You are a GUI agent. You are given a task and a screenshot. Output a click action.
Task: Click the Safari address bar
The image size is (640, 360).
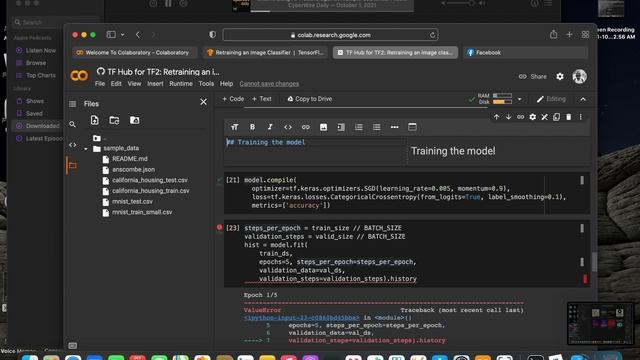click(331, 35)
